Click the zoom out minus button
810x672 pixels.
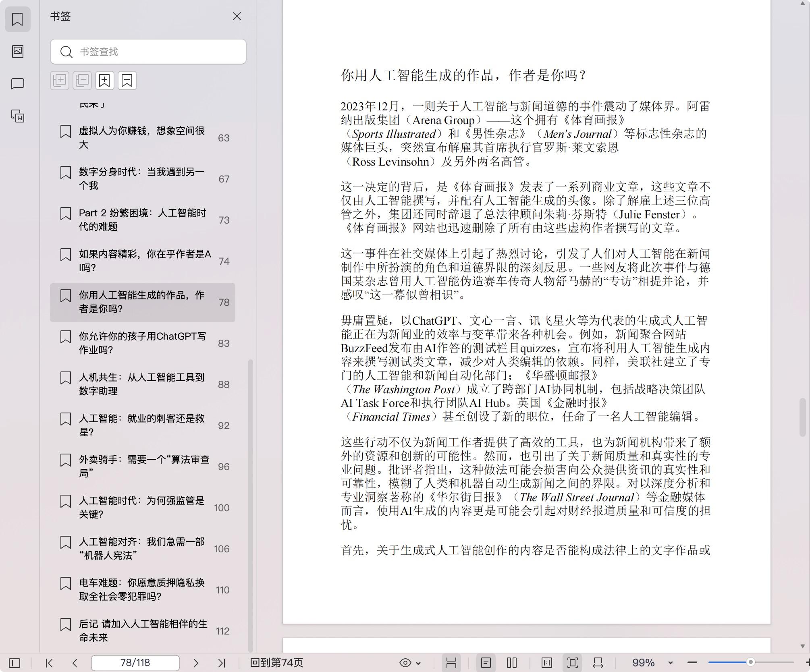coord(692,663)
